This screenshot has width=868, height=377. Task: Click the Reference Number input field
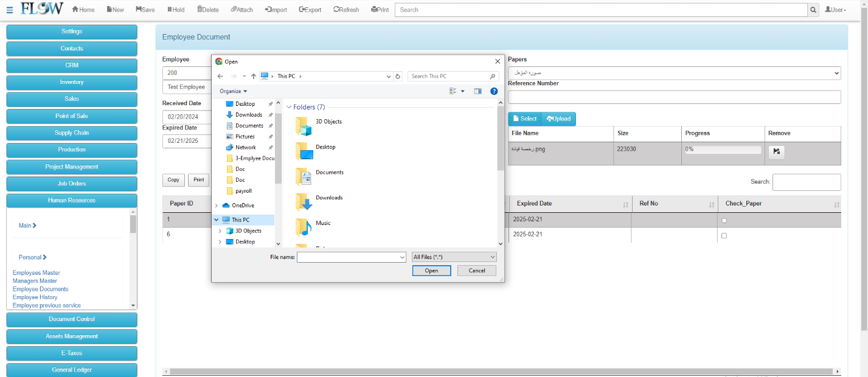click(674, 97)
